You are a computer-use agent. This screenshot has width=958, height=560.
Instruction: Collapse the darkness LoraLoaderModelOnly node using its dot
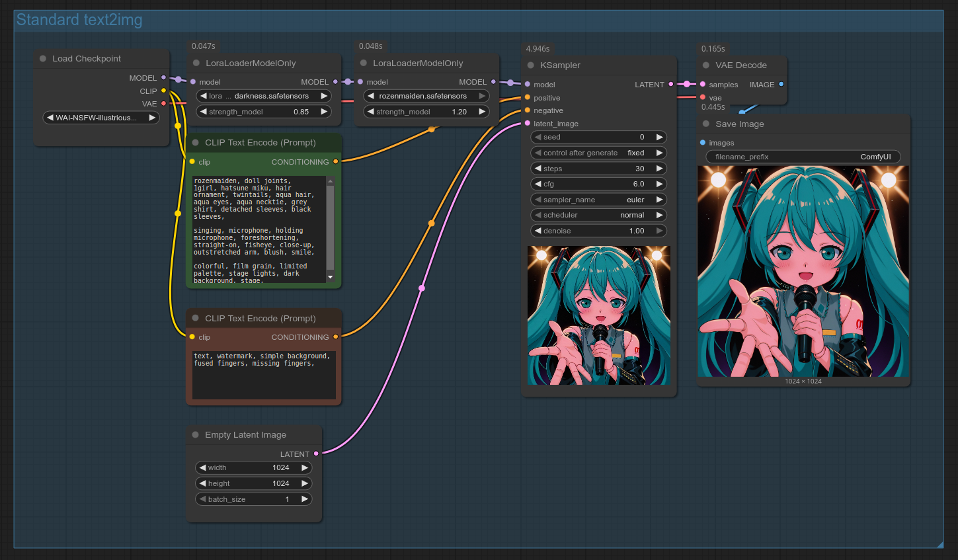point(196,63)
